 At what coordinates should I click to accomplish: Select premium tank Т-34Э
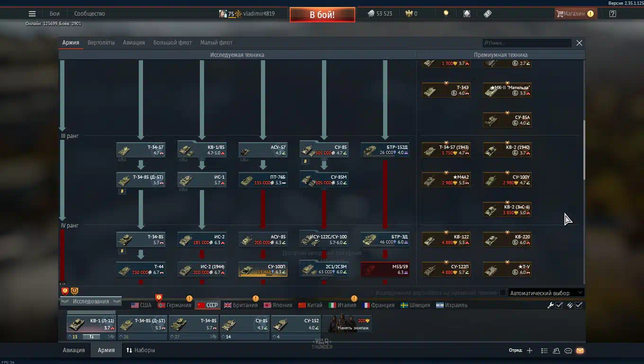pos(446,91)
